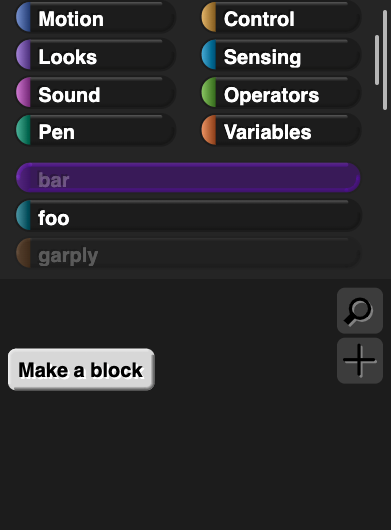Image resolution: width=391 pixels, height=530 pixels.
Task: Open the foo custom category
Action: (188, 216)
